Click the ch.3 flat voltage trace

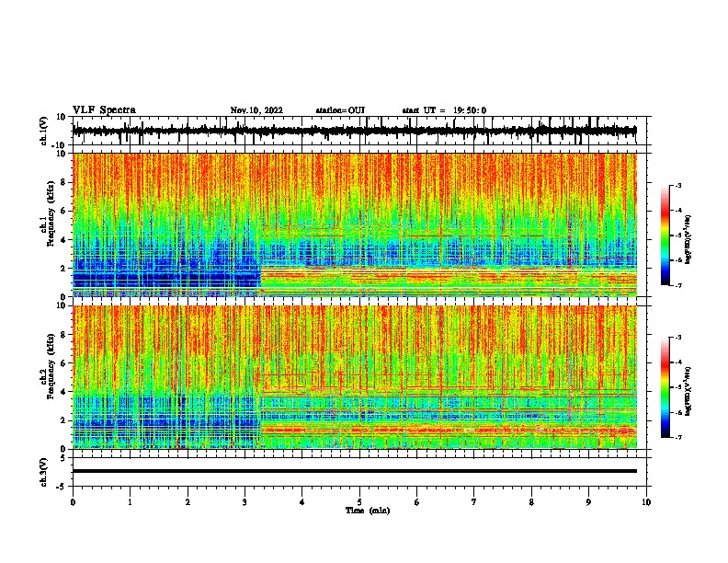click(x=354, y=471)
